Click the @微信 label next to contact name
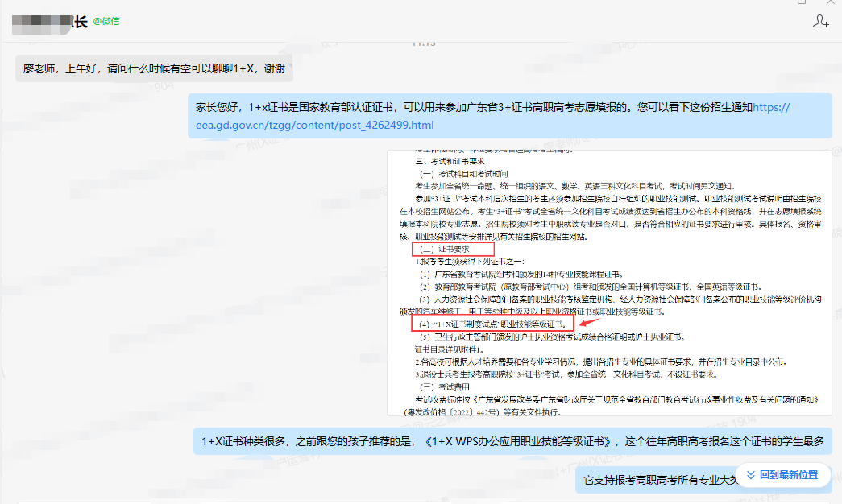842x504 pixels. pos(106,21)
